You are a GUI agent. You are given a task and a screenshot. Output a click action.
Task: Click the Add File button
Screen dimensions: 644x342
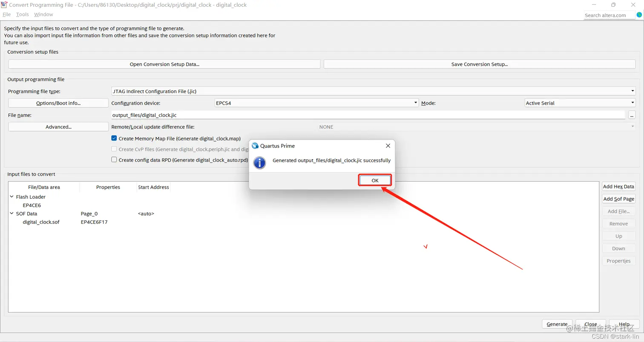618,211
